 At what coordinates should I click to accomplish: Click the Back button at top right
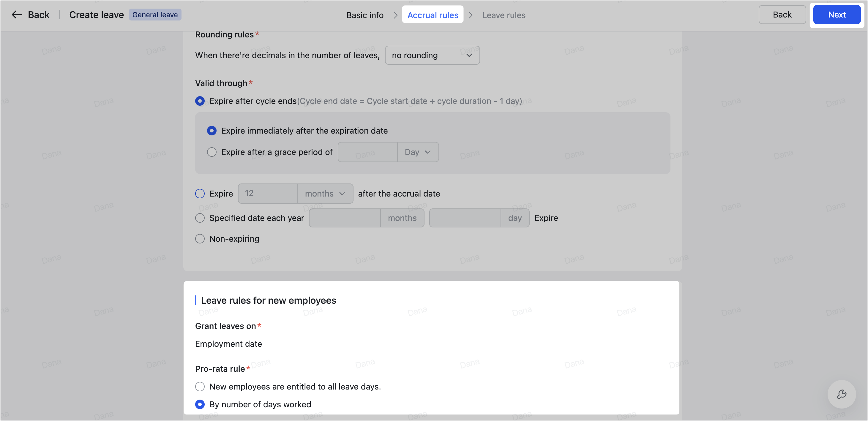[782, 15]
